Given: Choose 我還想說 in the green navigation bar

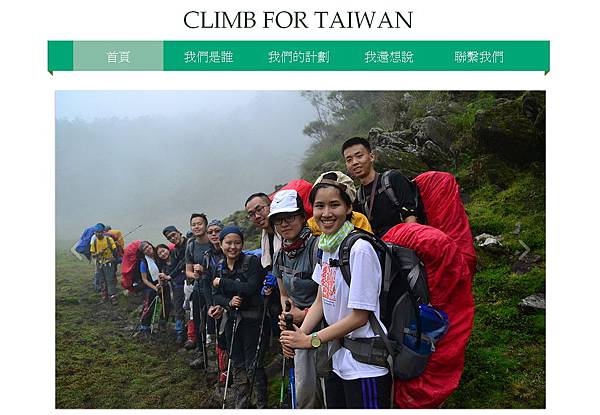Looking at the screenshot, I should (389, 56).
